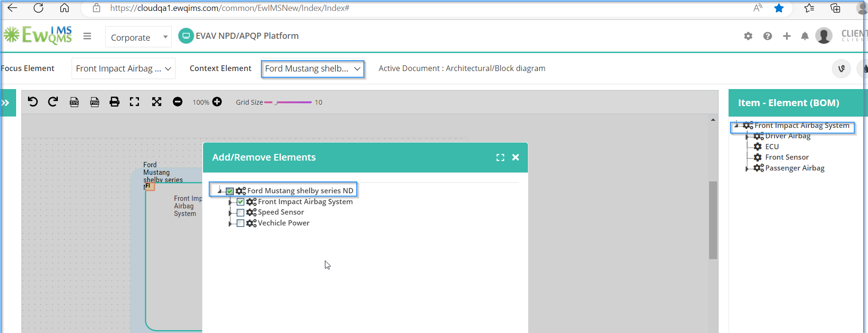The image size is (868, 333).
Task: Click the Ford Mustang shelby series canvas label
Action: point(163,172)
